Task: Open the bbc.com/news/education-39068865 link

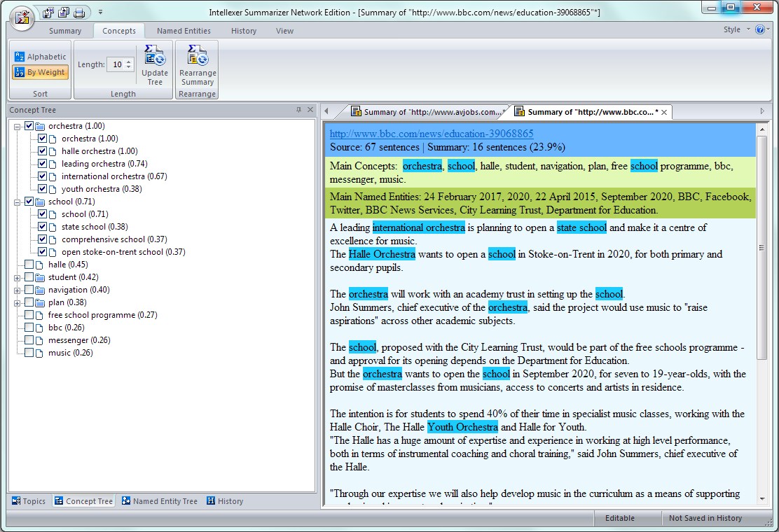Action: (x=432, y=134)
